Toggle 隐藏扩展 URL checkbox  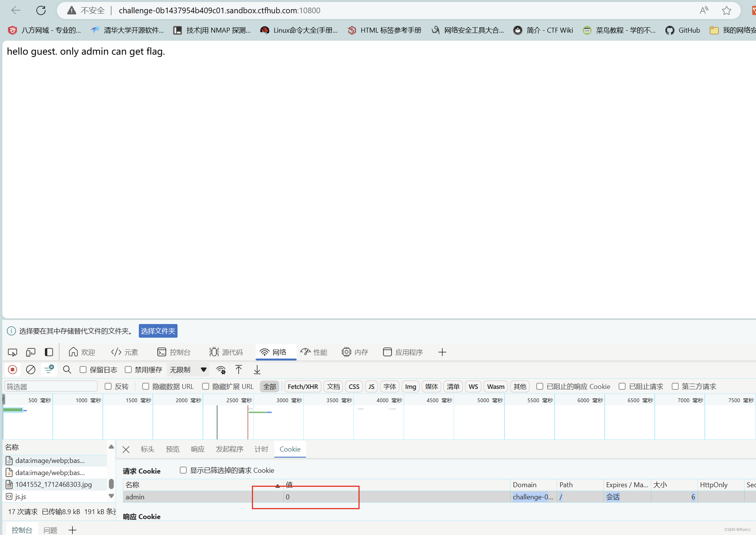[206, 386]
